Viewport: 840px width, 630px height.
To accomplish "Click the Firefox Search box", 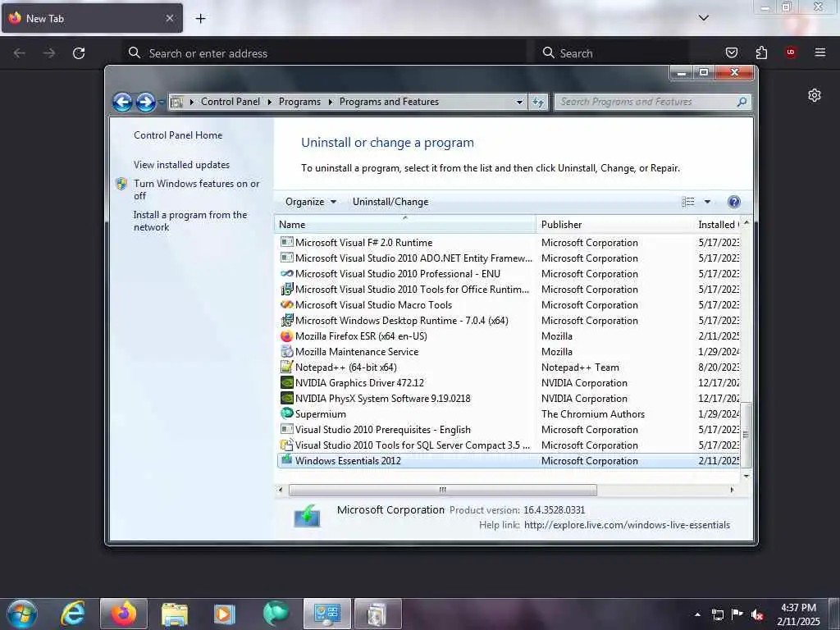I will pos(612,53).
